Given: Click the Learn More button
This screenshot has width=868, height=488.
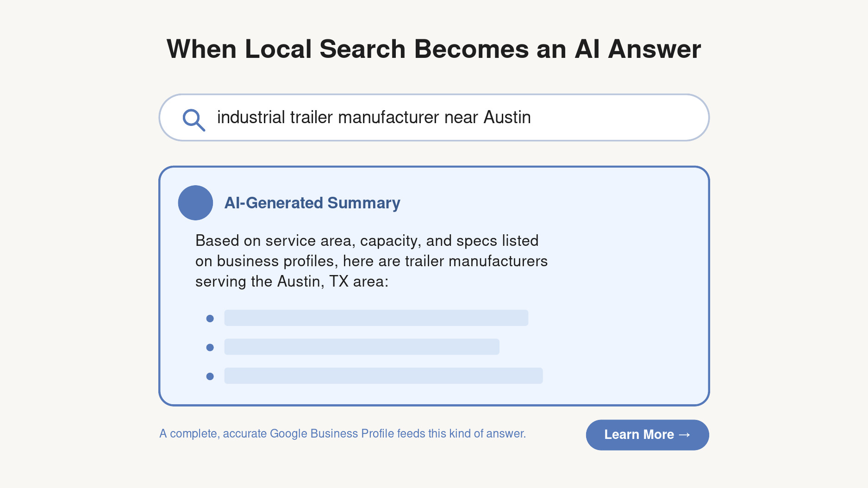Looking at the screenshot, I should [647, 435].
